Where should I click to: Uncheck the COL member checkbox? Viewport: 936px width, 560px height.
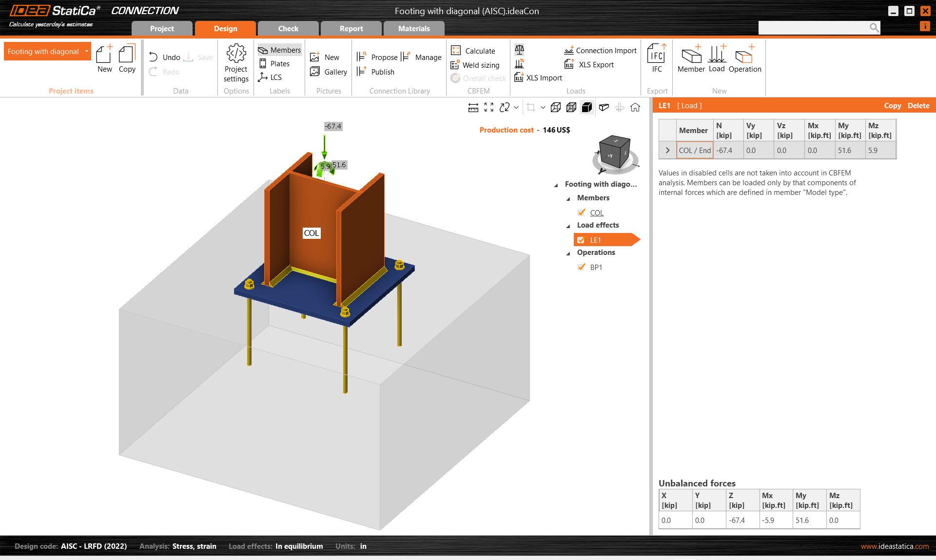(581, 212)
